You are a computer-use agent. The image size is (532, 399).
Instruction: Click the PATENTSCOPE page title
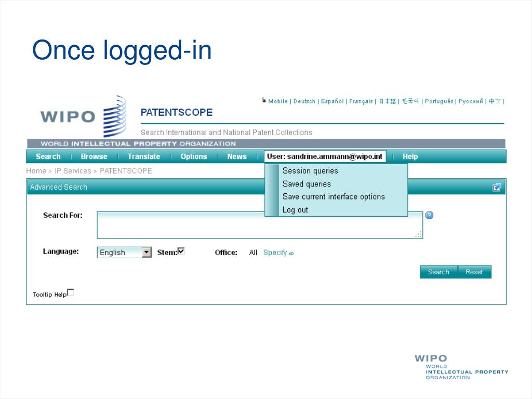177,112
